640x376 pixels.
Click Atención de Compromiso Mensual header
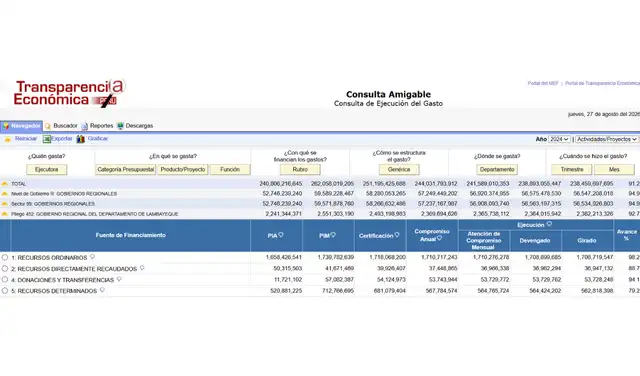(484, 241)
